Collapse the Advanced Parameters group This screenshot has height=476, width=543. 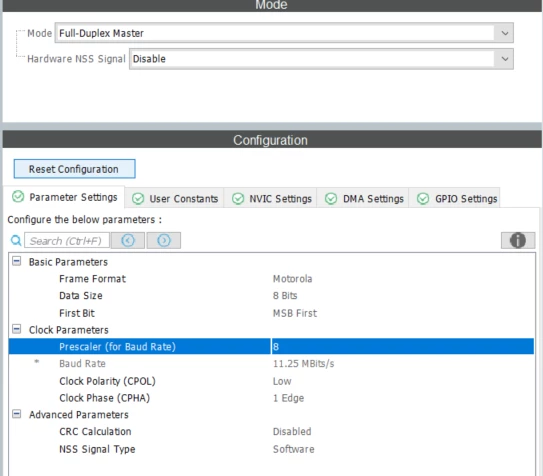[17, 414]
